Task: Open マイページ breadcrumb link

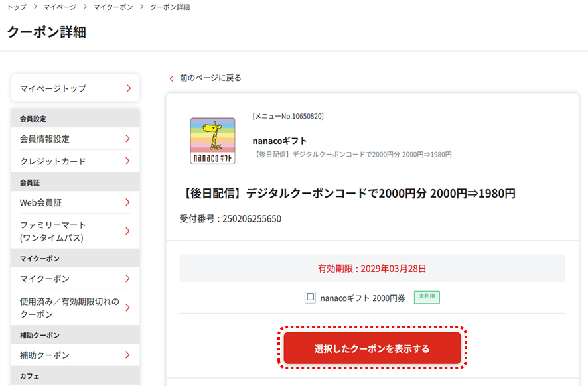Action: [60, 7]
